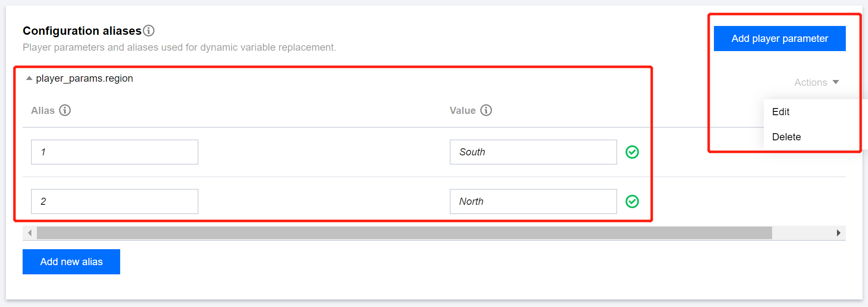Select the player_params.region row label
868x307 pixels.
85,78
